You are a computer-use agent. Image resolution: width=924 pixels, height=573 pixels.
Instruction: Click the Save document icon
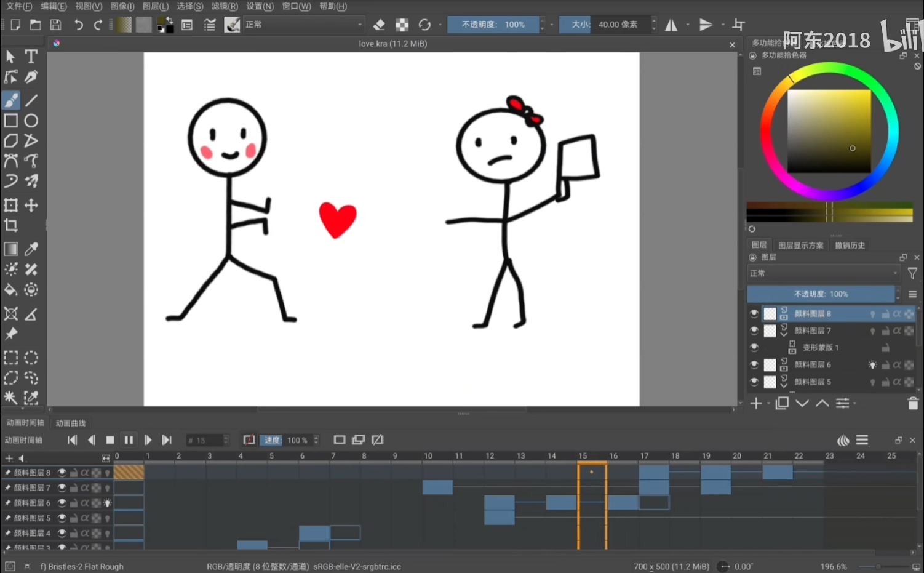tap(56, 25)
